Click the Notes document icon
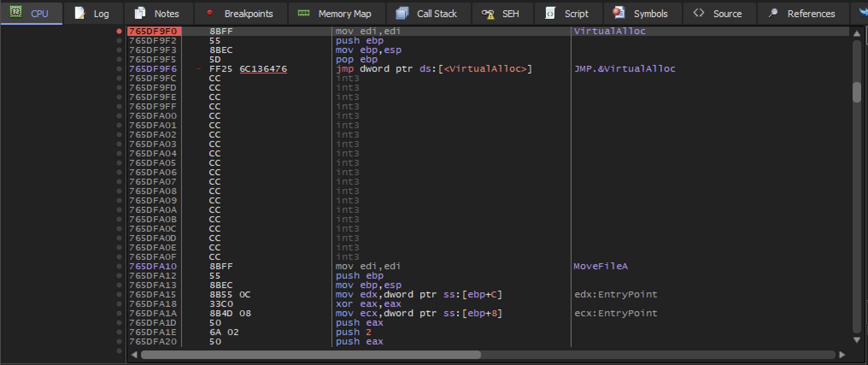The image size is (868, 365). click(x=140, y=13)
